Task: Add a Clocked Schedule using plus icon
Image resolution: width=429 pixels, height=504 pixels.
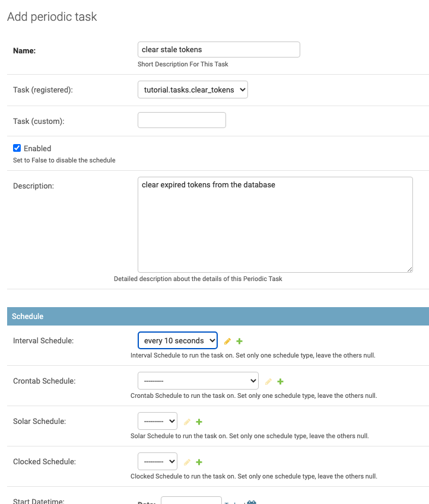Action: click(199, 462)
